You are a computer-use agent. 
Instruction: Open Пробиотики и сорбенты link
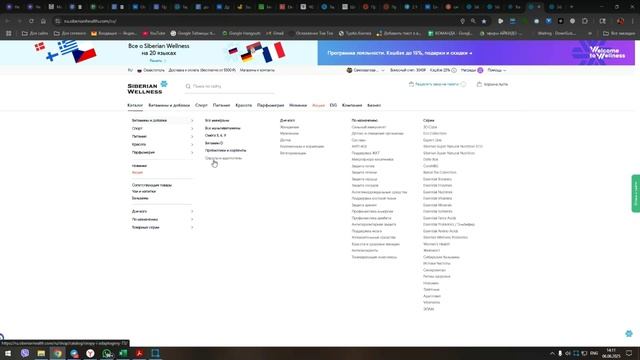[x=225, y=150]
